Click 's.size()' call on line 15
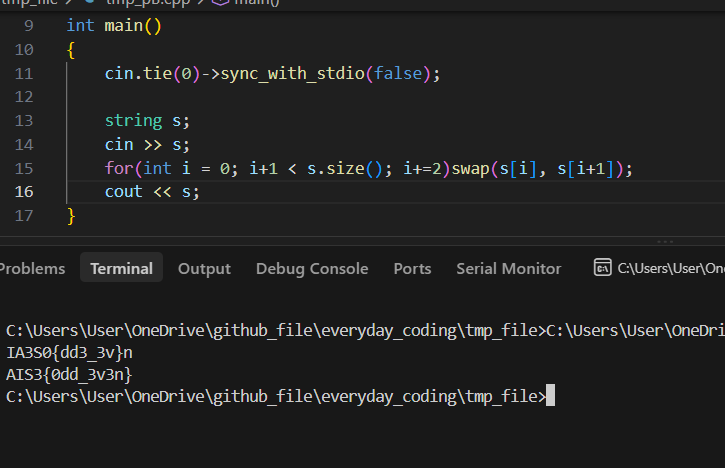This screenshot has height=468, width=725. click(x=344, y=168)
